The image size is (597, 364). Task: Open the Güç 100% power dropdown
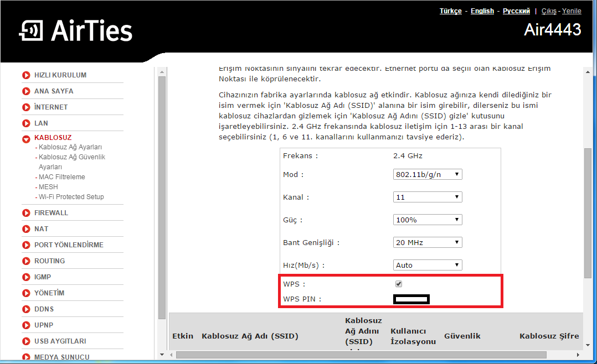pyautogui.click(x=428, y=220)
